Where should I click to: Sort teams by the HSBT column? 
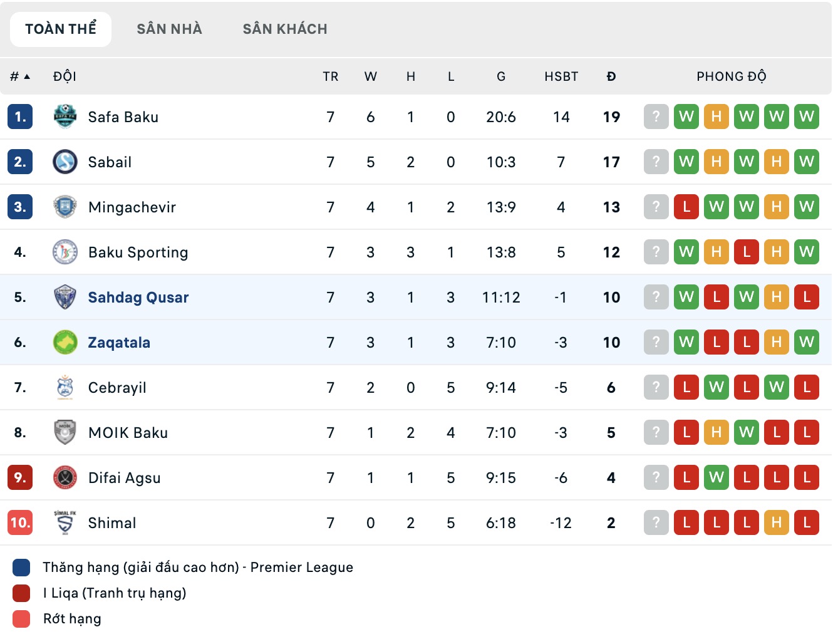561,76
